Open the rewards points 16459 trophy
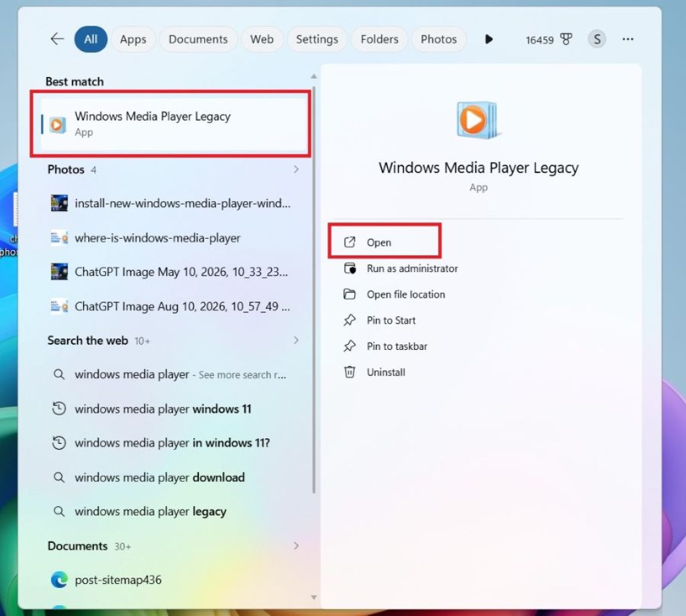Viewport: 686px width, 616px height. [x=549, y=40]
